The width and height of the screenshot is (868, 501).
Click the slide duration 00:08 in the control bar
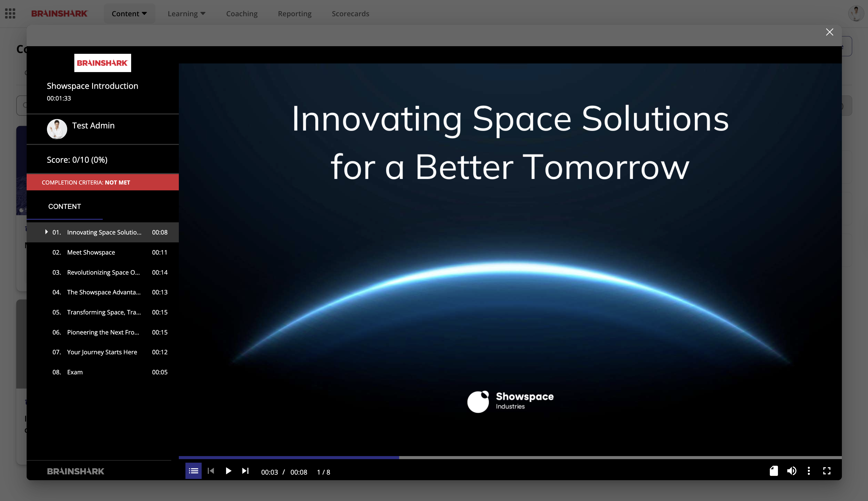point(299,472)
